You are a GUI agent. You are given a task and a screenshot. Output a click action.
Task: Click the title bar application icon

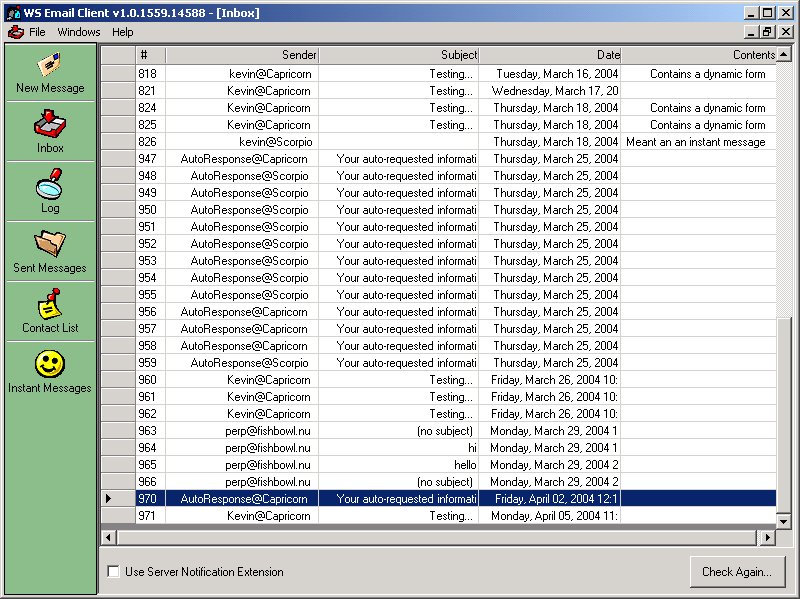(13, 13)
